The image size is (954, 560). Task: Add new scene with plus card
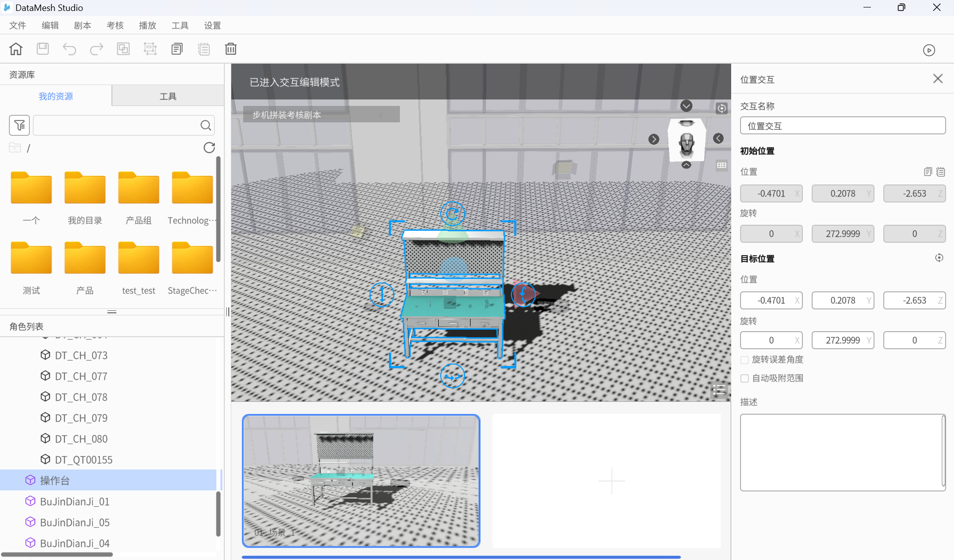[x=607, y=481]
